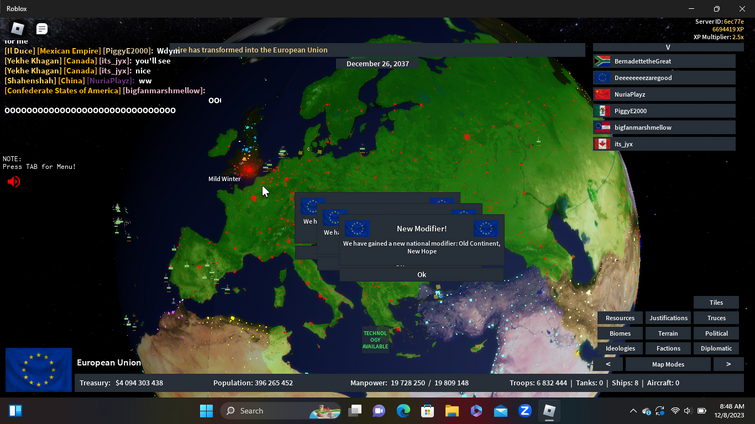Select the Factions map mode
The height and width of the screenshot is (424, 755).
click(668, 348)
